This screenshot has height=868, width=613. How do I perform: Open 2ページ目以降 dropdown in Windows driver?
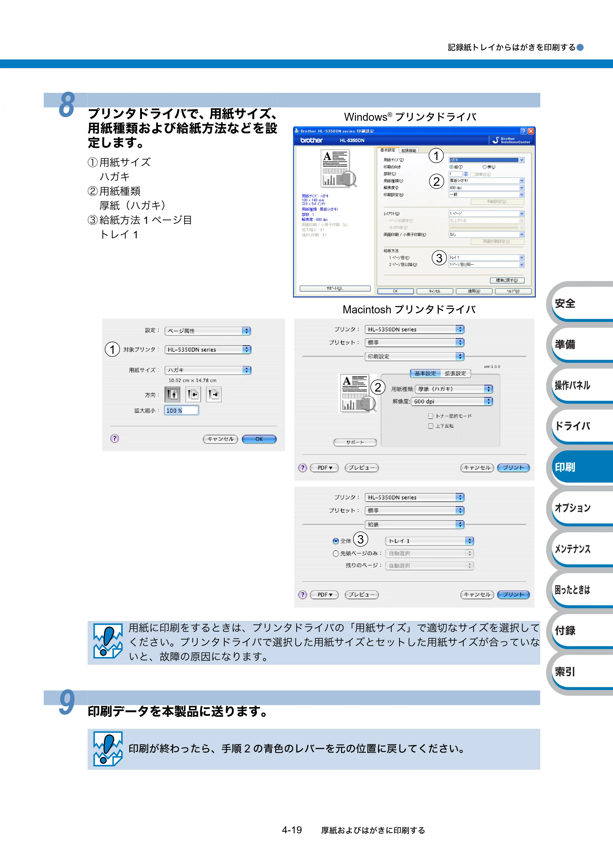point(486,265)
